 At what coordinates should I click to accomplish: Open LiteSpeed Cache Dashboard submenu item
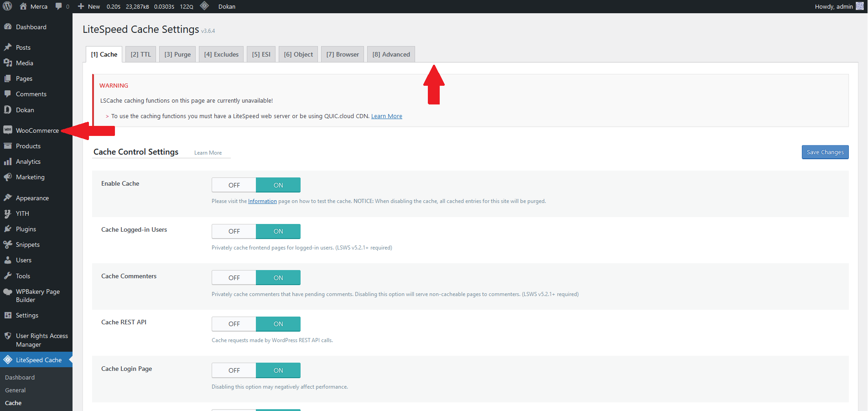point(20,377)
